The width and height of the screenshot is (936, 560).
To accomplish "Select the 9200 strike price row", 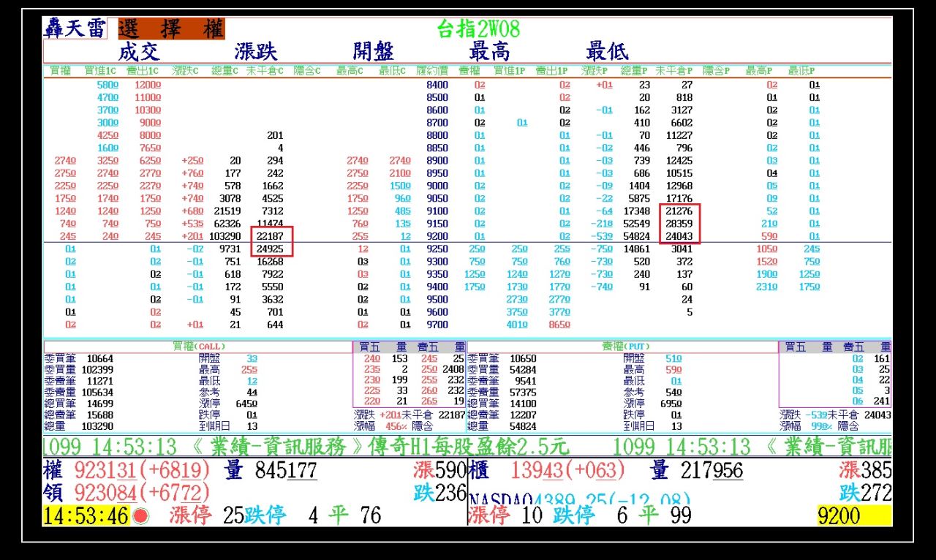I will click(437, 236).
